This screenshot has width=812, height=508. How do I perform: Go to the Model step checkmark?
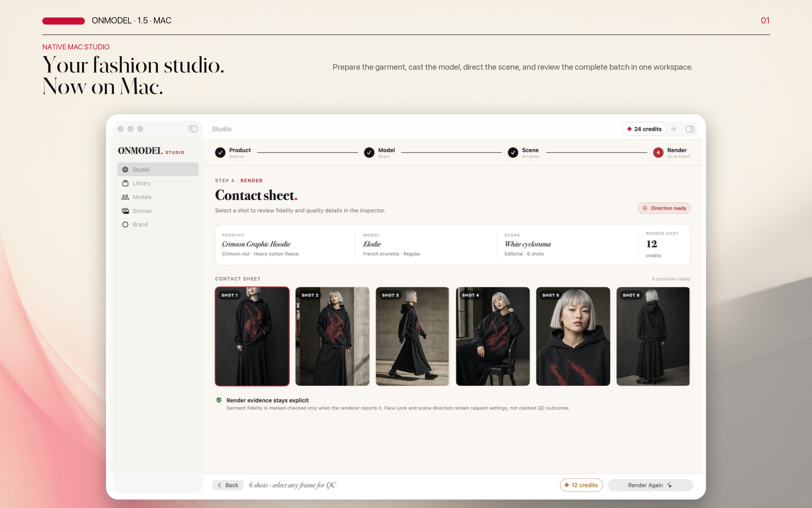click(x=369, y=152)
